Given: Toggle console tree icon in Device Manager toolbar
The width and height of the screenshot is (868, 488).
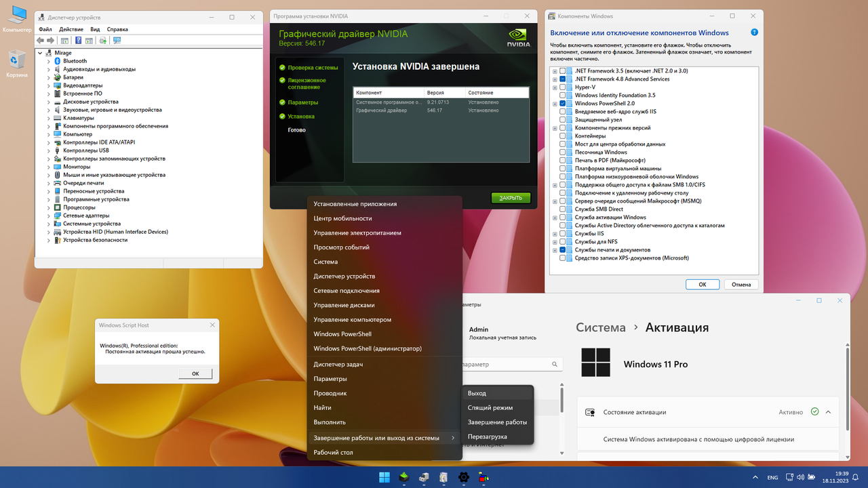Looking at the screenshot, I should (64, 41).
